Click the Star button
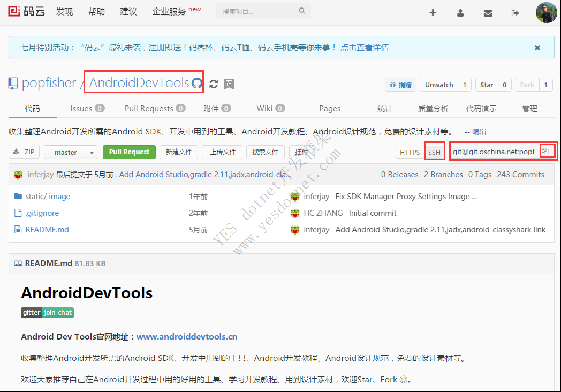Image resolution: width=561 pixels, height=392 pixels. 487,85
